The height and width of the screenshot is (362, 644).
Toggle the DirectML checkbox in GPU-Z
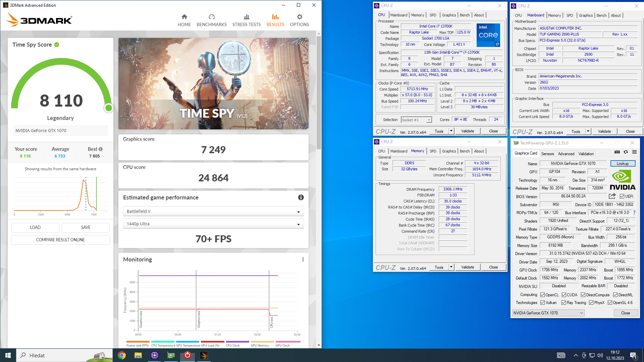[x=615, y=295]
